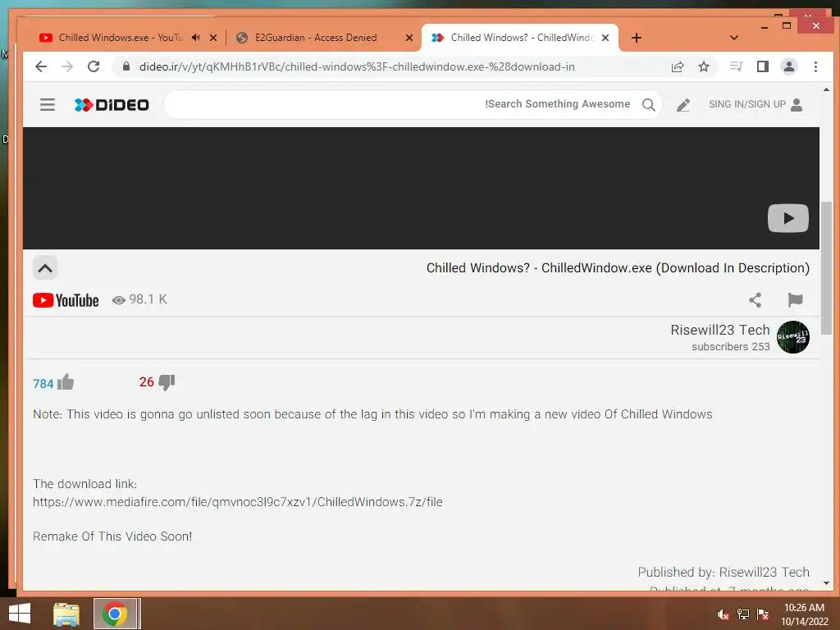840x630 pixels.
Task: Report video with flag icon
Action: (x=795, y=300)
